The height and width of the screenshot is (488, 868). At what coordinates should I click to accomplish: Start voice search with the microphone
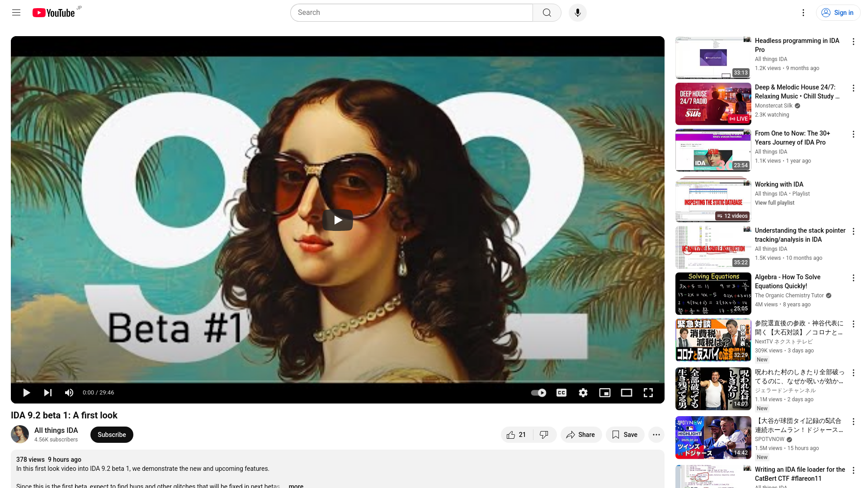578,13
